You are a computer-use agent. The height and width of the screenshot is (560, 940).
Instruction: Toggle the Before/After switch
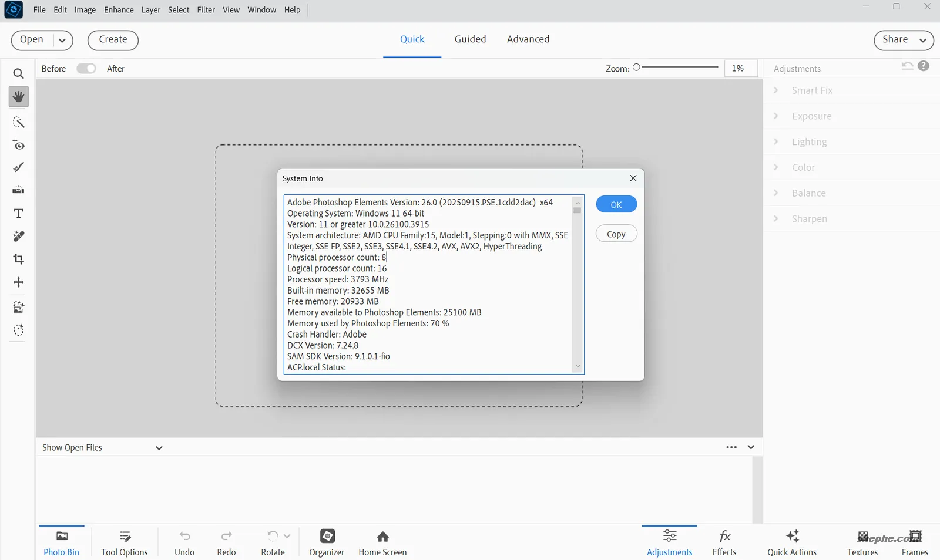(86, 68)
